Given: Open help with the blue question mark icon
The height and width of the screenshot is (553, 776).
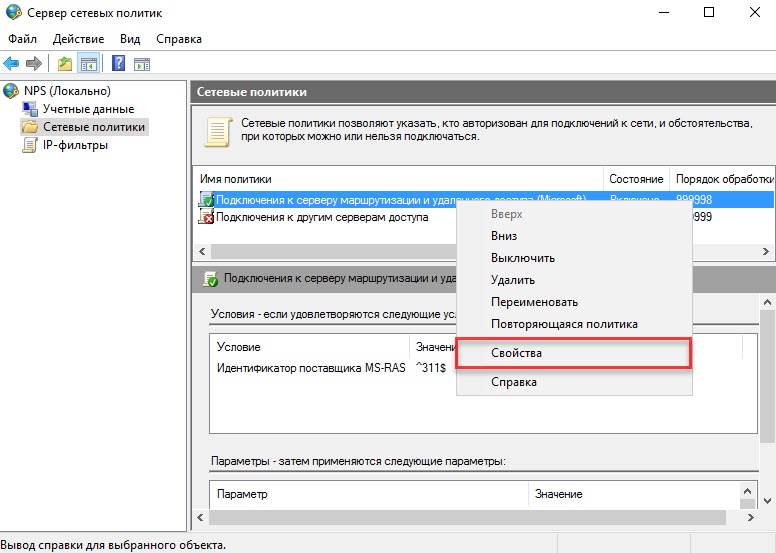Looking at the screenshot, I should 118,63.
